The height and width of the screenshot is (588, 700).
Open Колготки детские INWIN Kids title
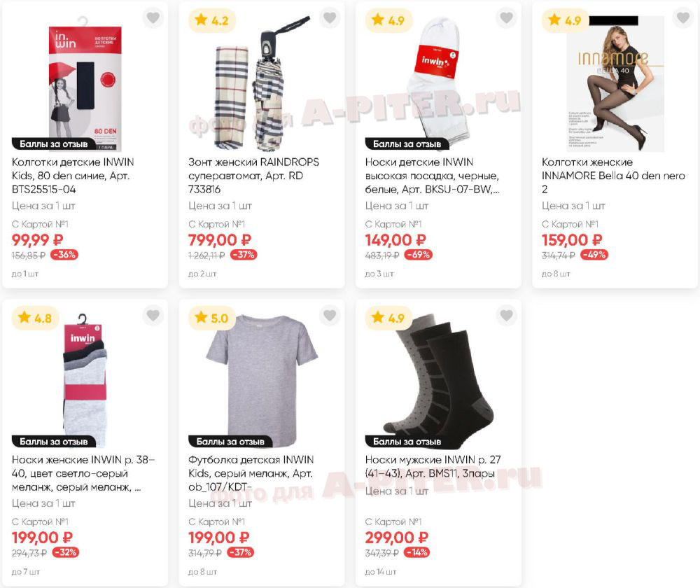click(73, 176)
